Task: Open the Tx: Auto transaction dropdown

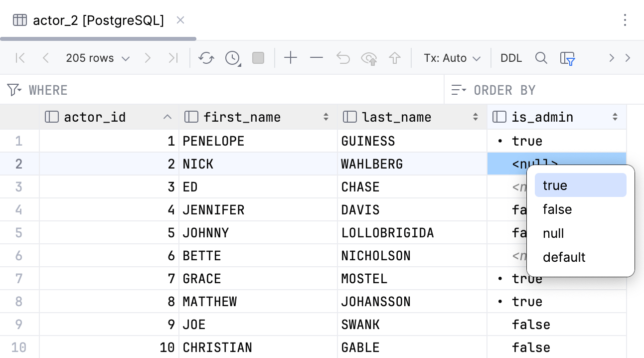Action: [451, 58]
